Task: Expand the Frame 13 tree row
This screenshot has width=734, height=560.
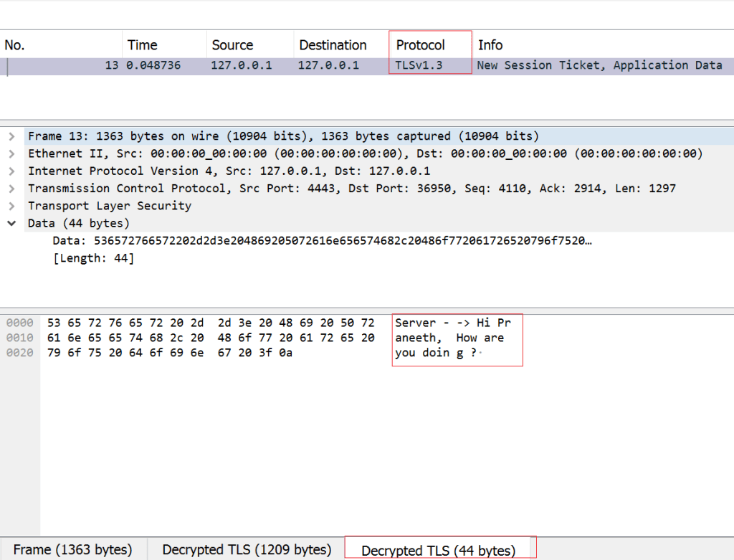Action: coord(11,136)
